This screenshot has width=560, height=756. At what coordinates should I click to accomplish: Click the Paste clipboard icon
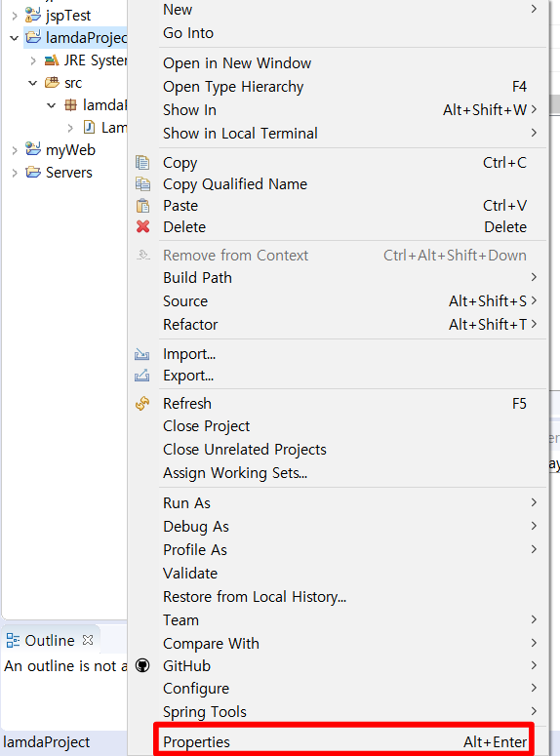coord(142,206)
